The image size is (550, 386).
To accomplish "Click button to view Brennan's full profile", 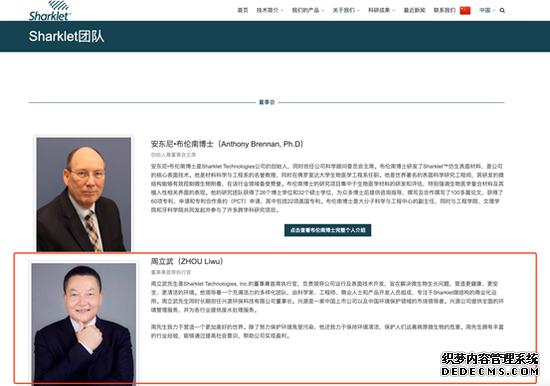I will pyautogui.click(x=328, y=230).
